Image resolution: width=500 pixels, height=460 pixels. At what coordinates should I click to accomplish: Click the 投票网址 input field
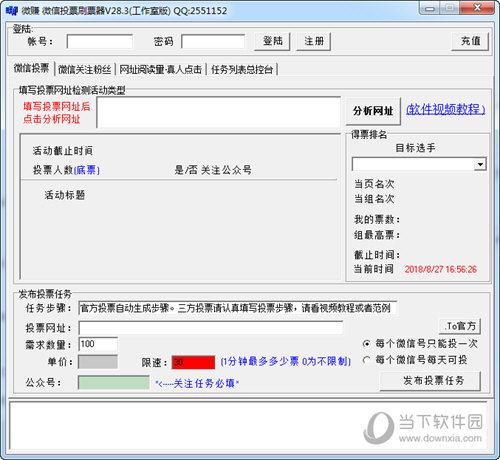click(211, 328)
